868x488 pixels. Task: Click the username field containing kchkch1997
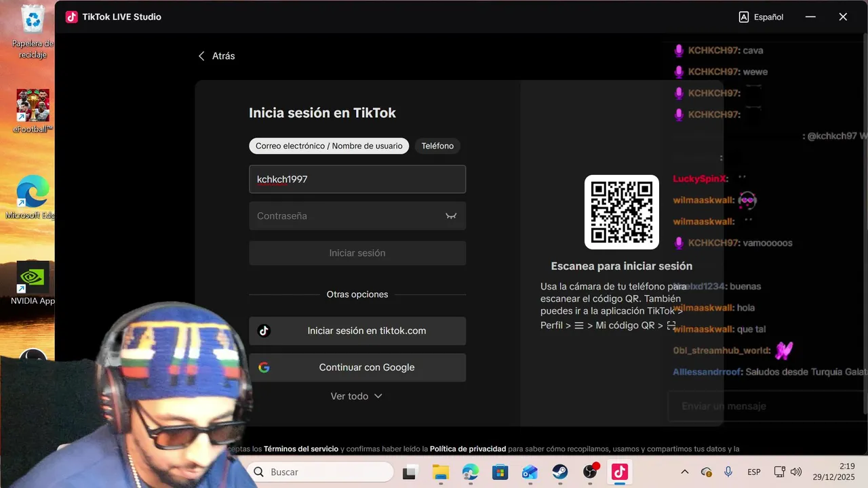(357, 179)
